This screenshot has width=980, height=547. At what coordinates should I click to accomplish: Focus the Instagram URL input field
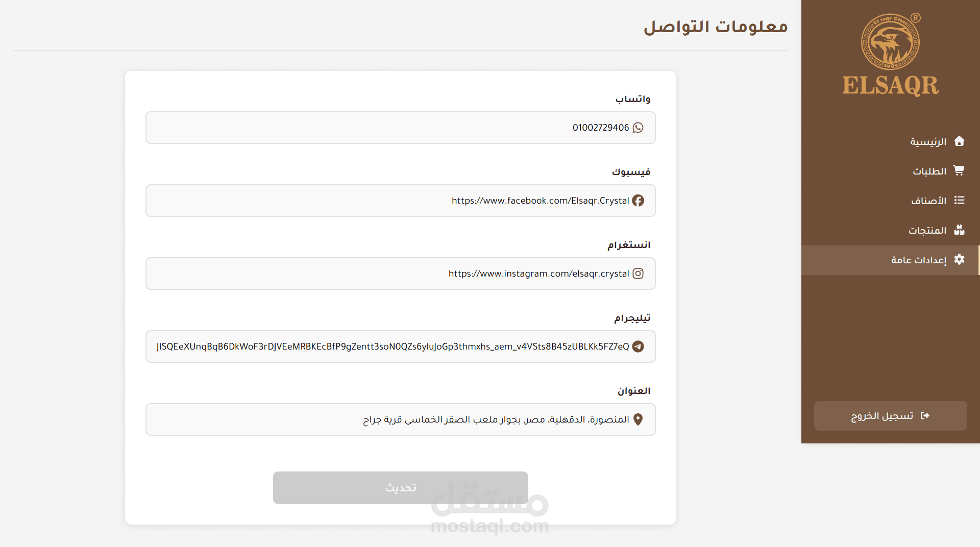401,273
